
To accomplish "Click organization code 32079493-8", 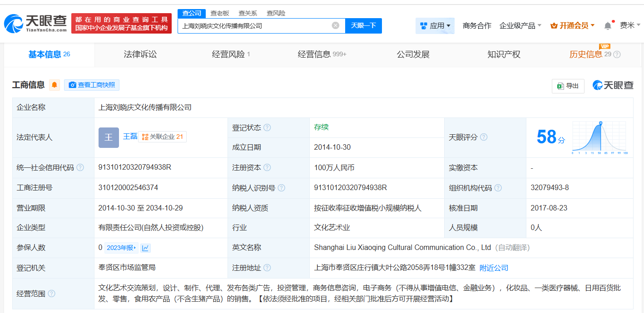I will 550,187.
